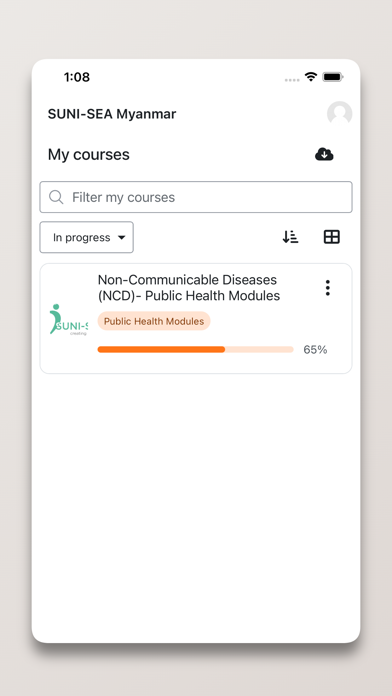Tap the 65% progress label
Image resolution: width=392 pixels, height=696 pixels.
[315, 350]
